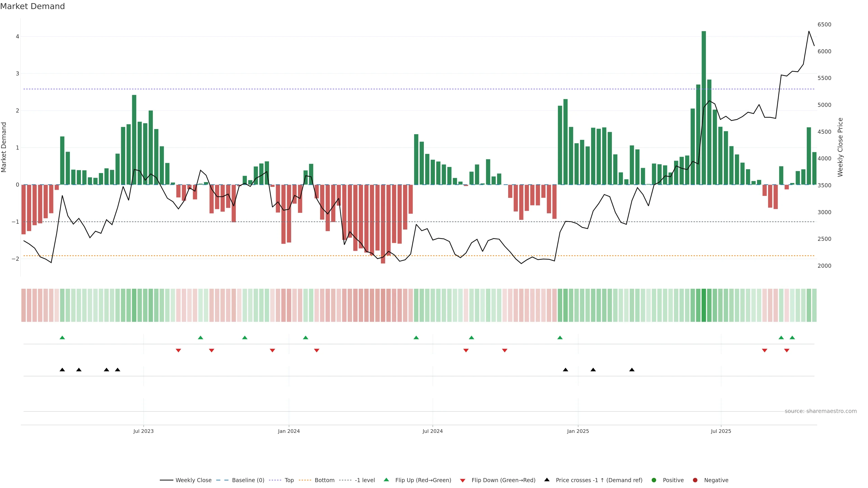This screenshot has width=868, height=488.
Task: Toggle the -1 level legend entry
Action: tap(365, 480)
